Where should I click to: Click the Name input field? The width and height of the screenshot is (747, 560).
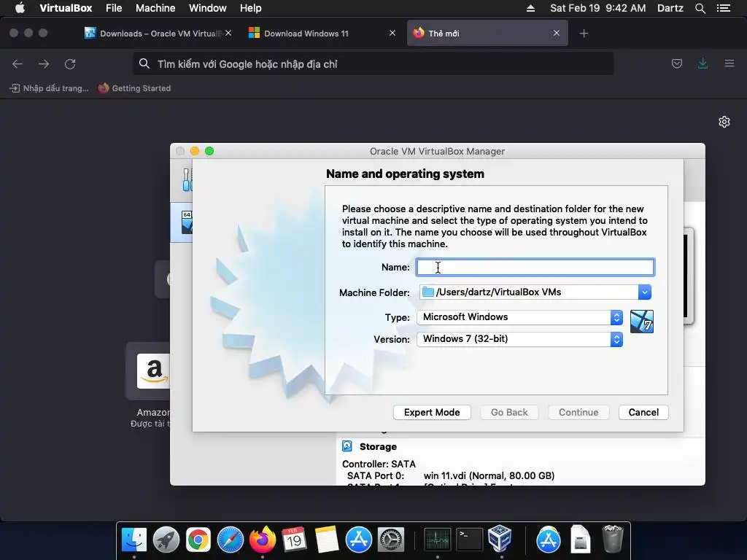click(x=535, y=267)
